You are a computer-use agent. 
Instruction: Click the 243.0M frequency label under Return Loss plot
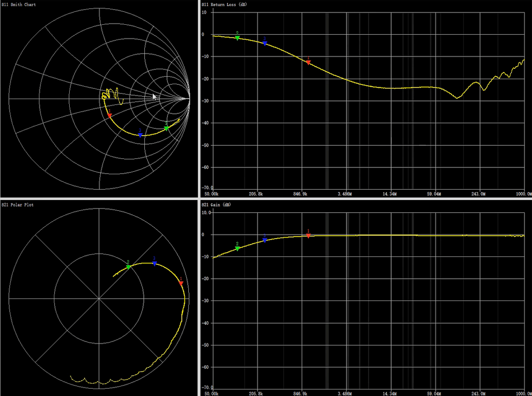click(x=479, y=194)
